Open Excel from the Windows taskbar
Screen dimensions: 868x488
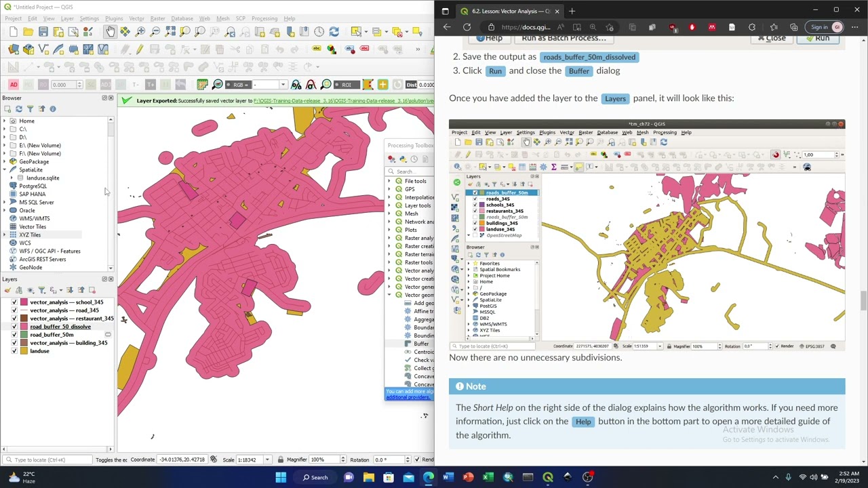(488, 477)
